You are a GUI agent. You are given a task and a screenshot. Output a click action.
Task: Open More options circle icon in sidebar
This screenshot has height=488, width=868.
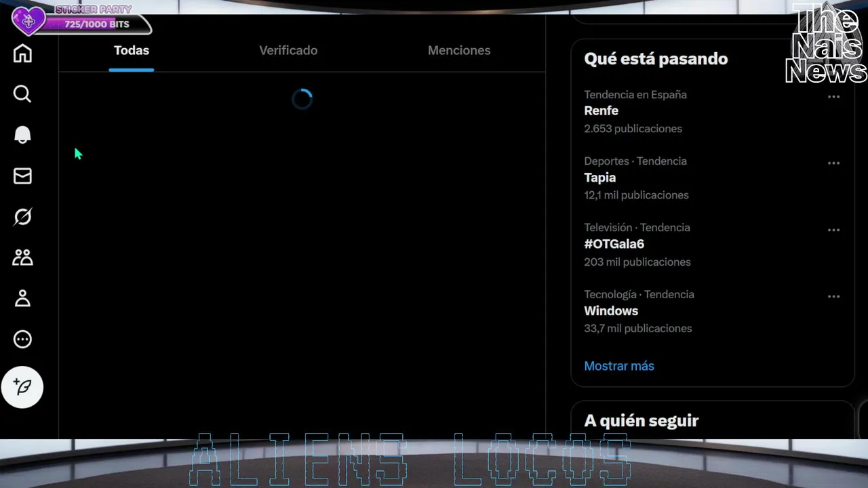pyautogui.click(x=22, y=339)
